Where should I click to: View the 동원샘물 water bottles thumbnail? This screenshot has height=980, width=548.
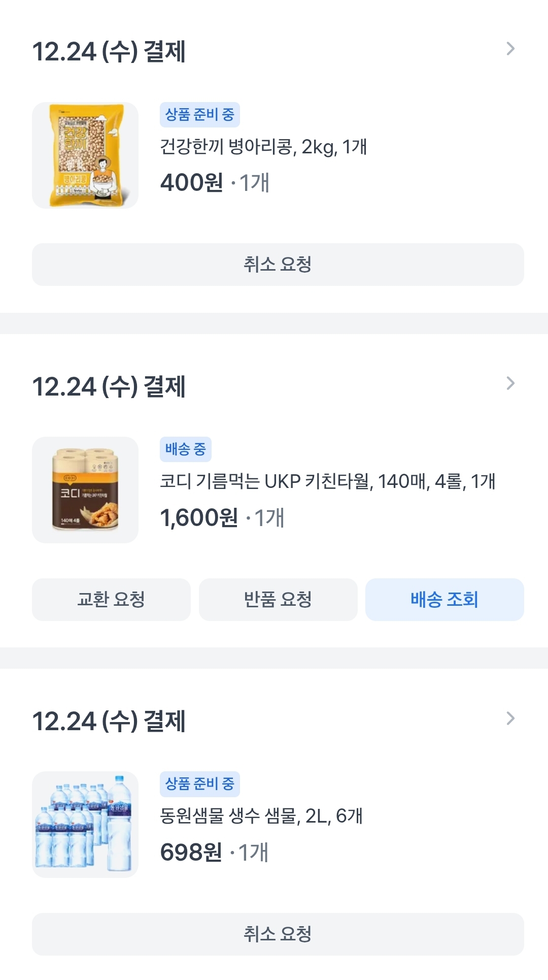[x=85, y=825]
